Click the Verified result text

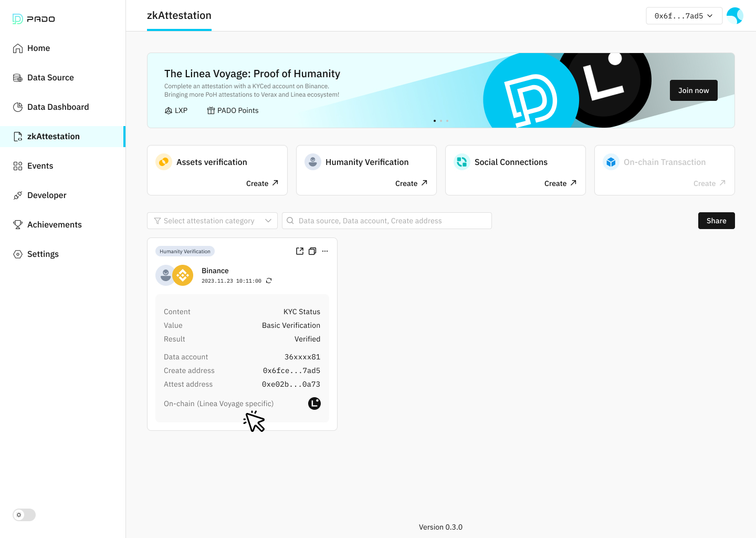click(x=307, y=339)
